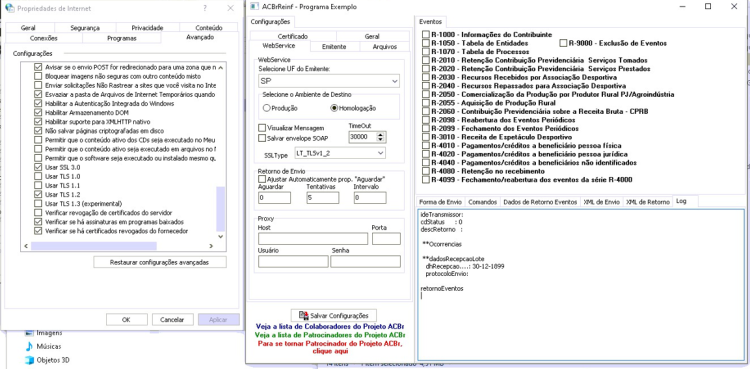Increase TimeOut with stepper up arrow
The width and height of the screenshot is (750, 369).
pyautogui.click(x=380, y=134)
